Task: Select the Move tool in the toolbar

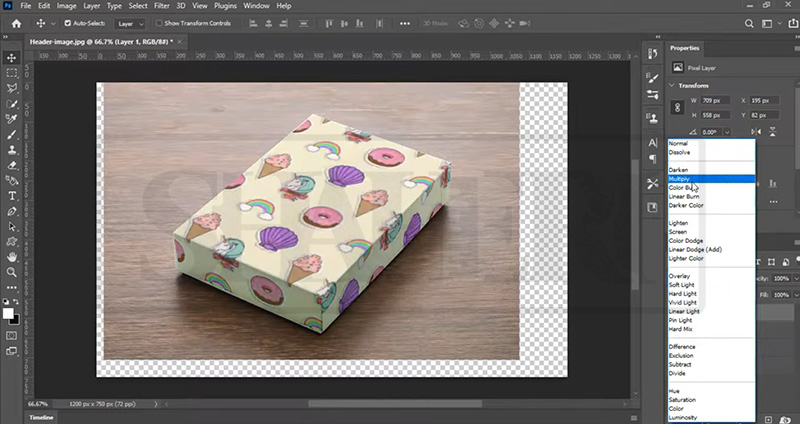Action: coord(12,59)
